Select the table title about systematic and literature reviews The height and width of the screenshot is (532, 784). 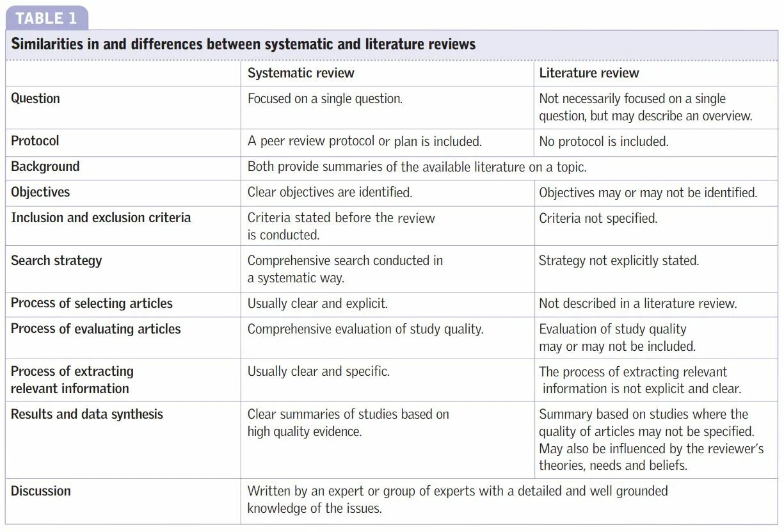[243, 44]
